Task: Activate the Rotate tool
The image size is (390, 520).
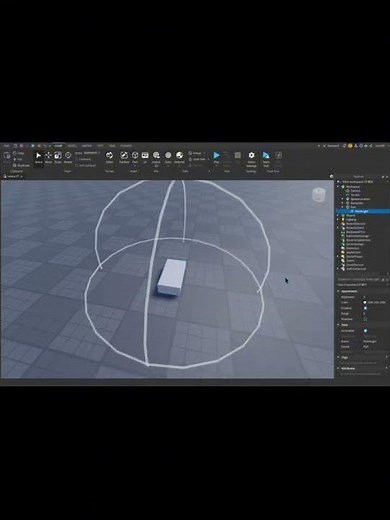Action: [68, 157]
